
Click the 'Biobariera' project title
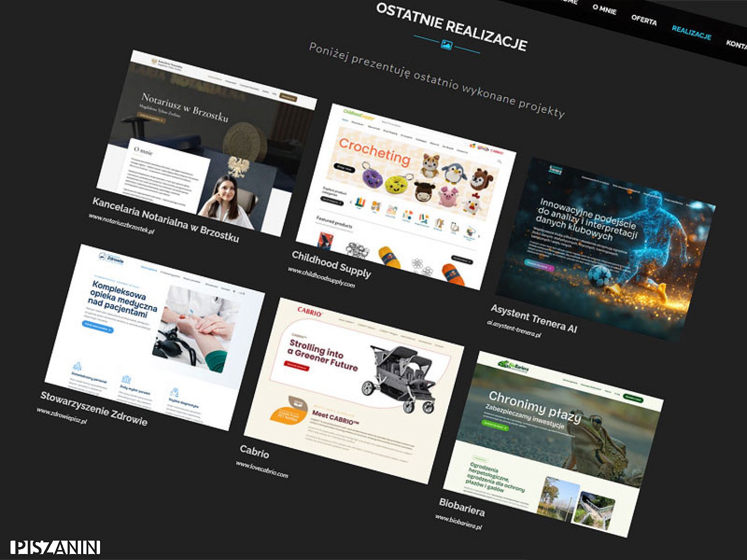[462, 507]
